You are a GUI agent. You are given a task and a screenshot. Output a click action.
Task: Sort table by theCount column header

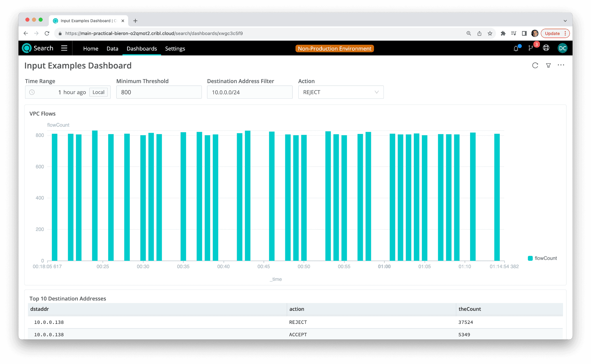pos(470,309)
